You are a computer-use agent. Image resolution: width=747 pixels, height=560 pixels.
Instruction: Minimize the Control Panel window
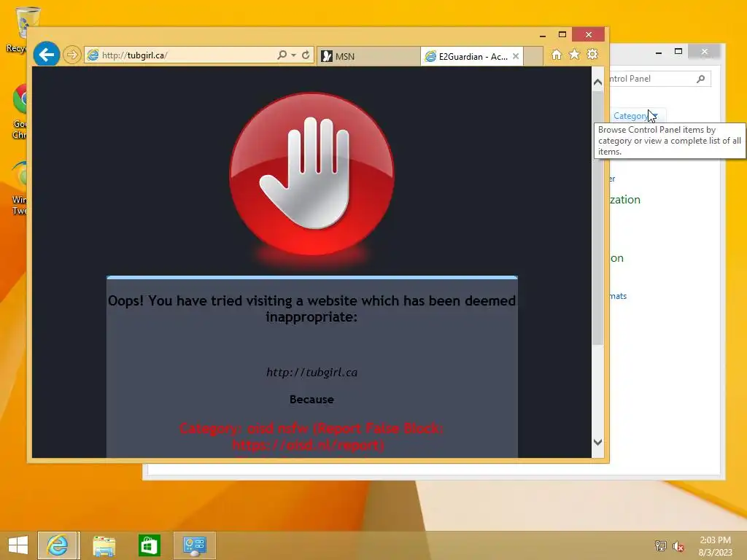[x=659, y=52]
